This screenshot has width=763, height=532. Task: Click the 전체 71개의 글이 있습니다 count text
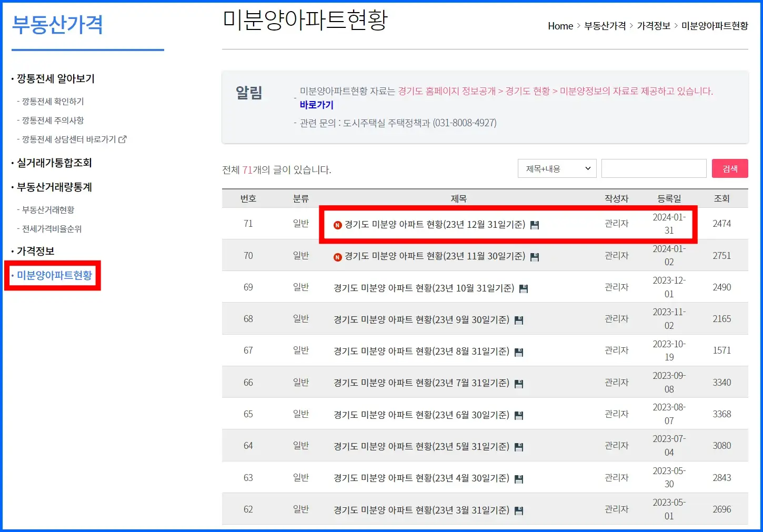pyautogui.click(x=277, y=170)
